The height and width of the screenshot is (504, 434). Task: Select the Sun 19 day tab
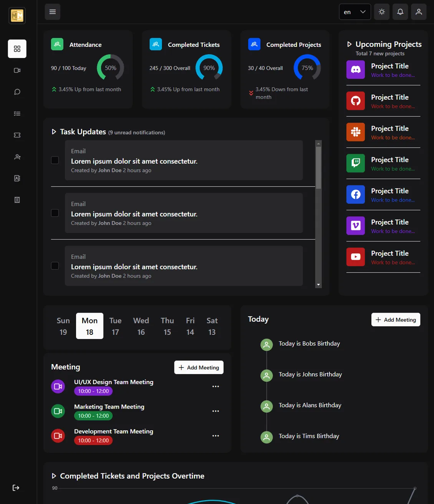pos(63,326)
